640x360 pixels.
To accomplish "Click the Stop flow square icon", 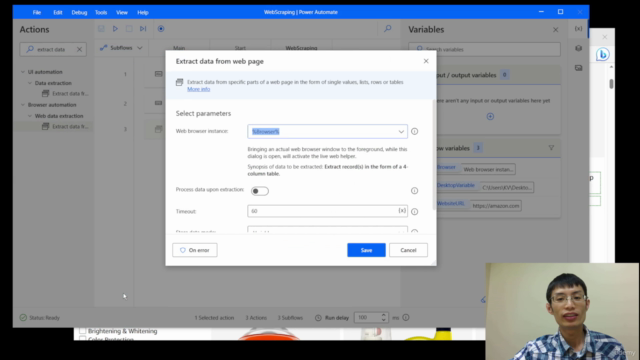I will (x=129, y=29).
